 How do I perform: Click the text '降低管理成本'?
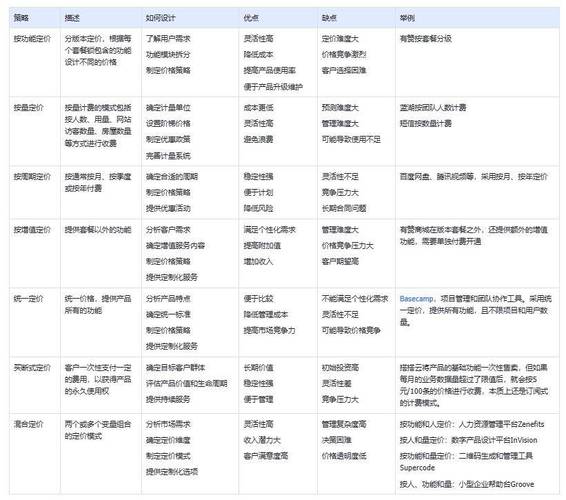266,315
